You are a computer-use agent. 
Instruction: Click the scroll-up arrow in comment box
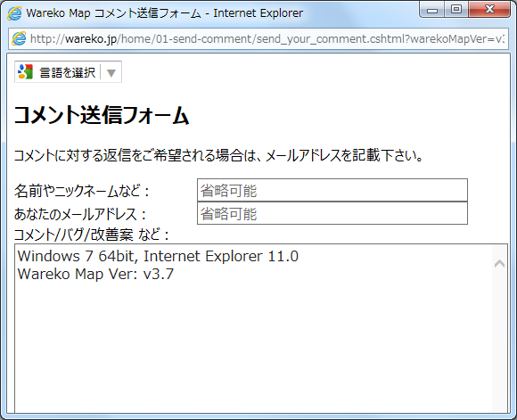click(499, 263)
